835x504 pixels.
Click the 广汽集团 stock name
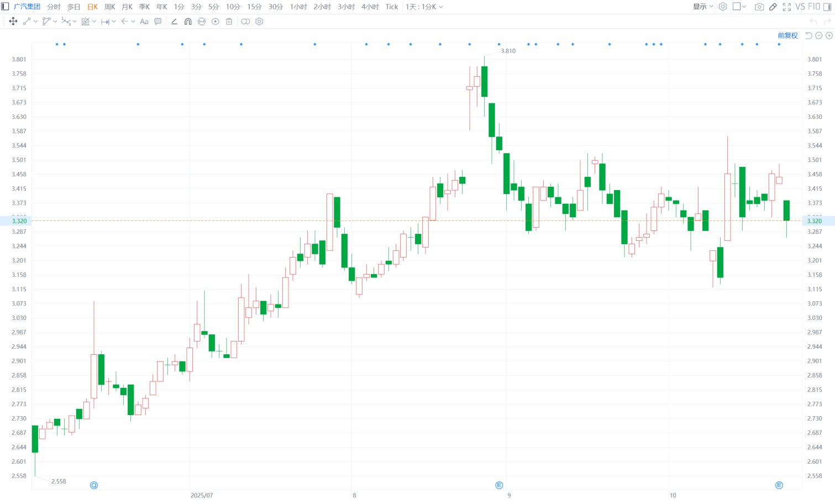[27, 7]
